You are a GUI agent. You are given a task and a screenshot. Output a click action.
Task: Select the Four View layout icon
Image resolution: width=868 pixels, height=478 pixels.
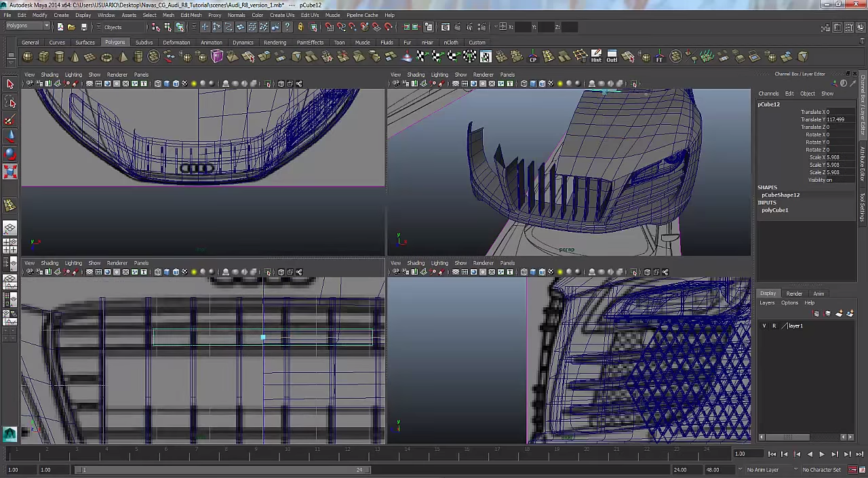click(10, 245)
